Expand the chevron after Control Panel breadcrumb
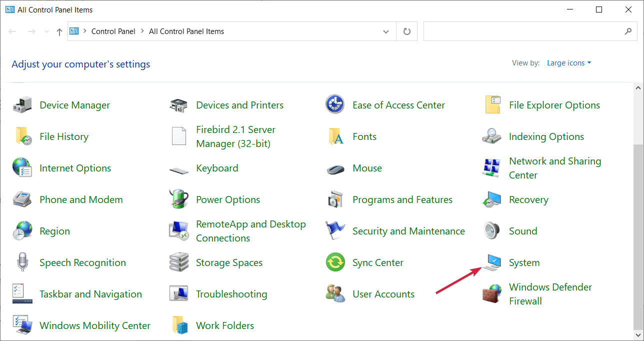 (142, 31)
